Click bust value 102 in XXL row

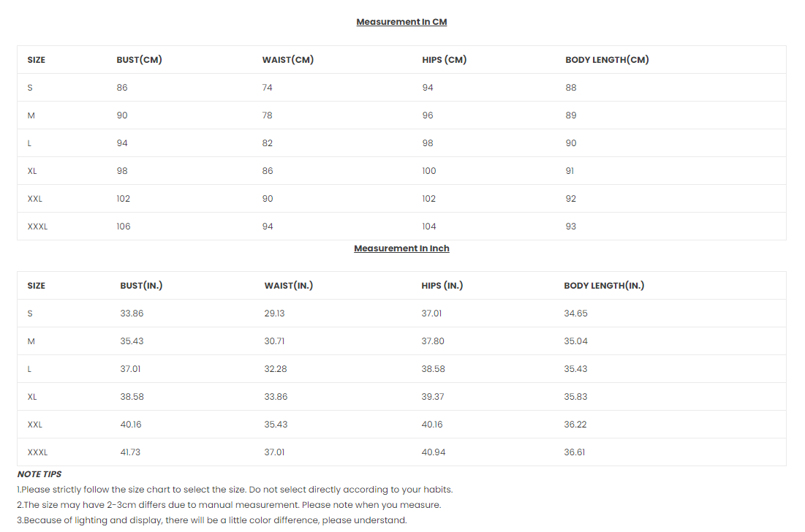tap(124, 199)
